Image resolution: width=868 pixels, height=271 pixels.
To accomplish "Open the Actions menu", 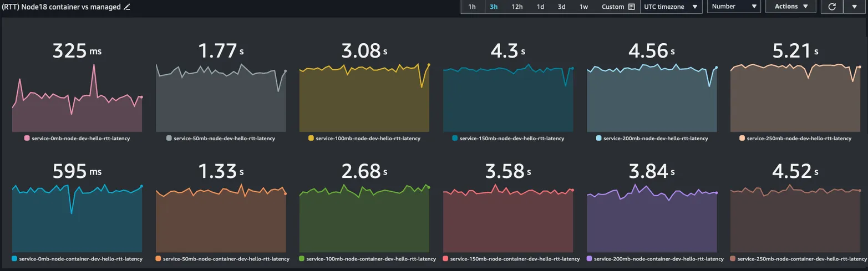I will (791, 7).
